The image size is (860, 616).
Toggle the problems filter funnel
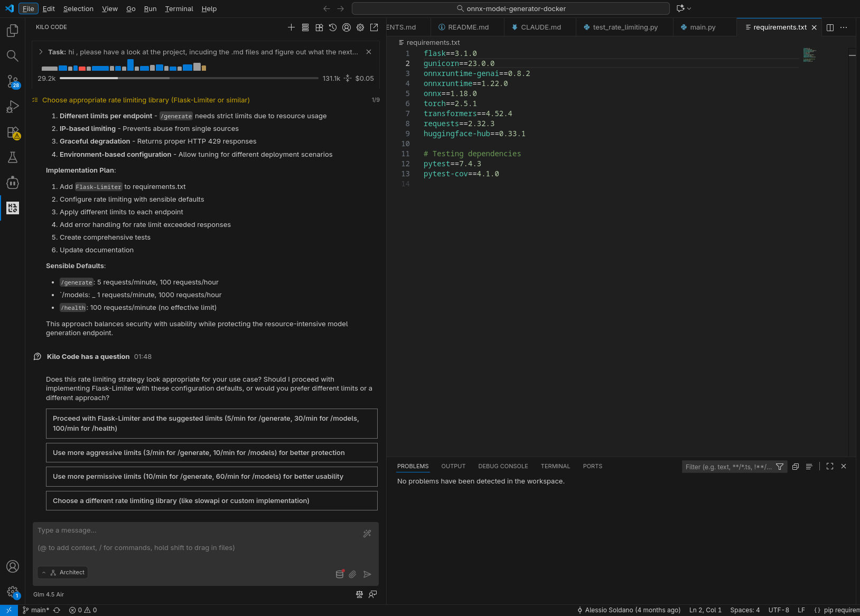780,467
